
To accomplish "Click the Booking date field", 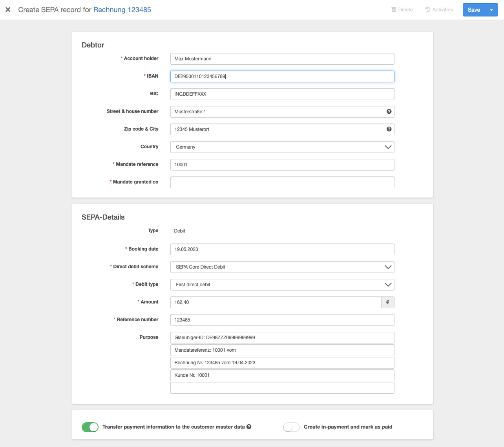I will (x=282, y=249).
